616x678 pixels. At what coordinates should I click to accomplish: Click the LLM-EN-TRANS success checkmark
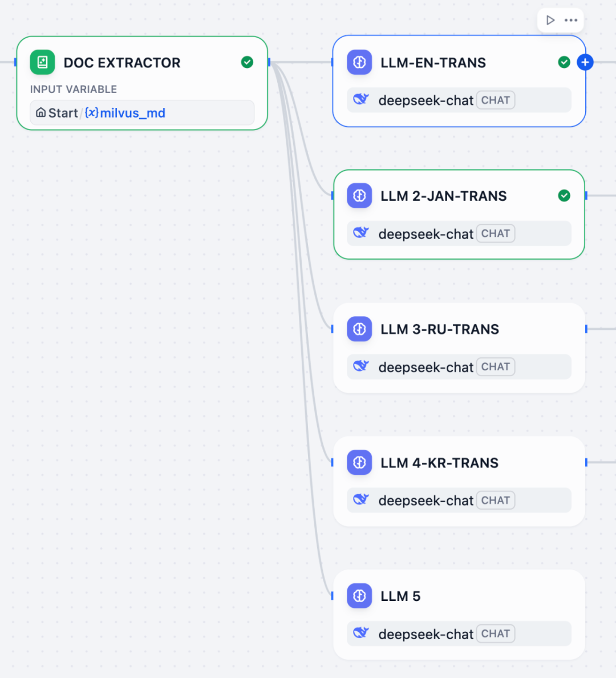(564, 62)
